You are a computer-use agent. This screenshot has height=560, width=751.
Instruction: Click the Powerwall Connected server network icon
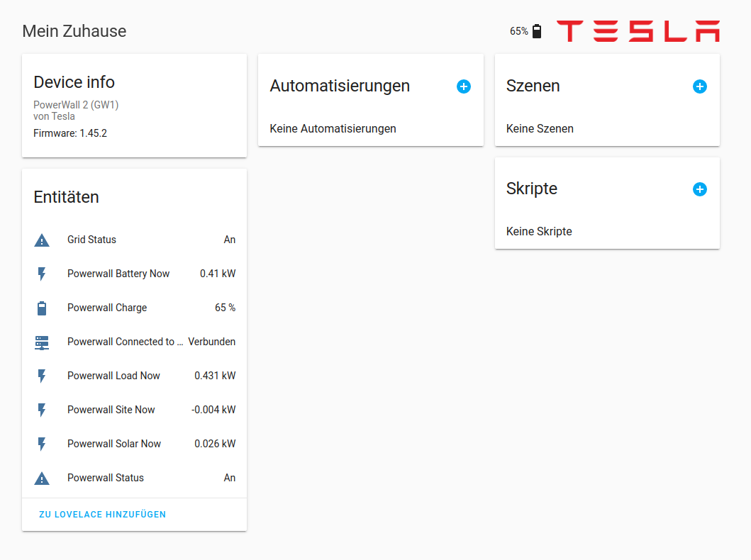point(42,342)
